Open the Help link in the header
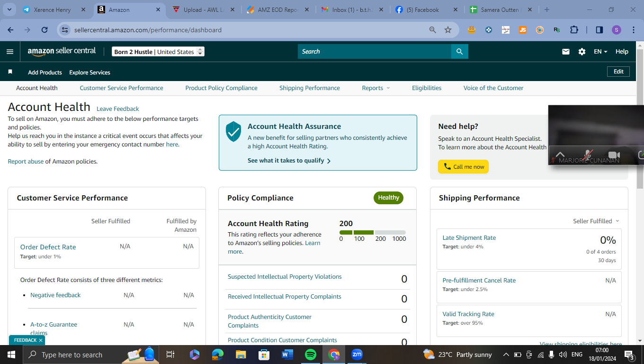This screenshot has width=644, height=364. tap(622, 52)
